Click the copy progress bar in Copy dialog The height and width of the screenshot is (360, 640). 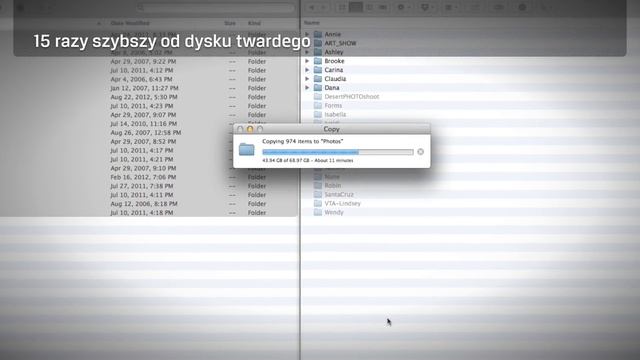point(338,152)
